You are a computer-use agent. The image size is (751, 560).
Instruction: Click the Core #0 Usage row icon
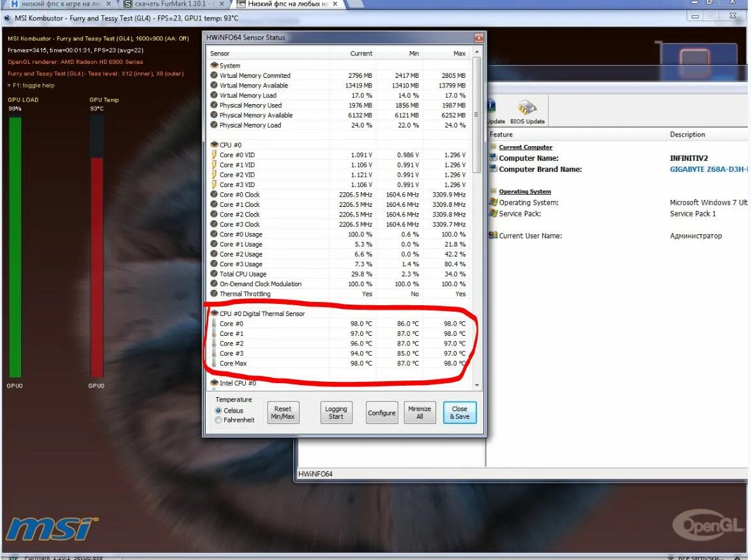coord(214,234)
